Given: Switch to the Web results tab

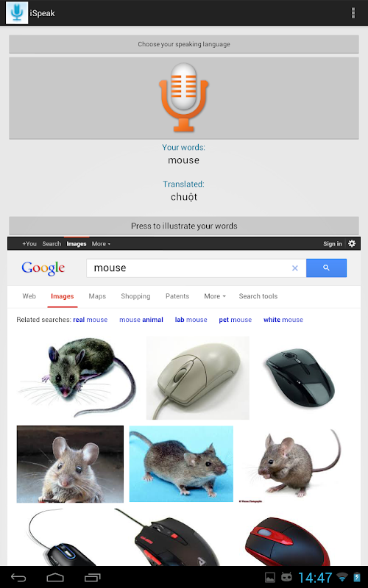Looking at the screenshot, I should click(29, 296).
